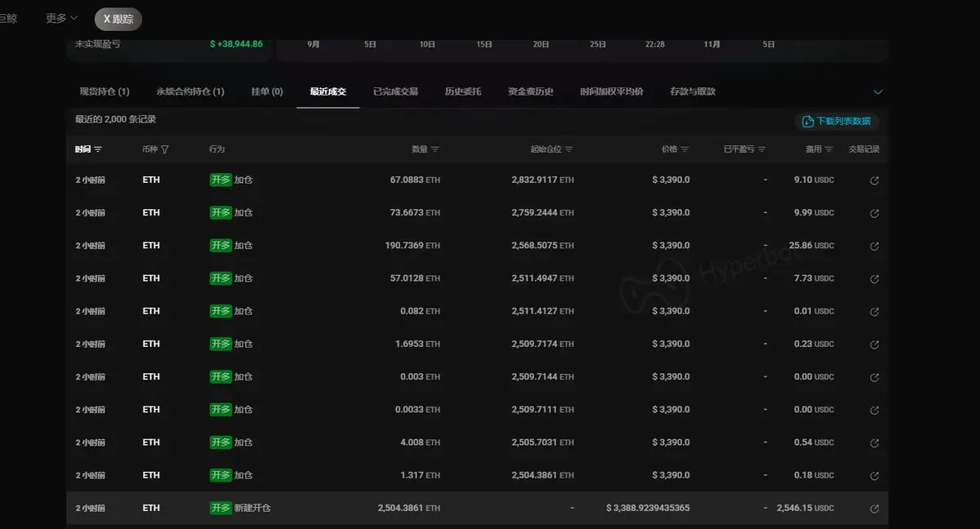Screen dimensions: 980x529
Task: Select the 最近成交 tab
Action: click(328, 91)
